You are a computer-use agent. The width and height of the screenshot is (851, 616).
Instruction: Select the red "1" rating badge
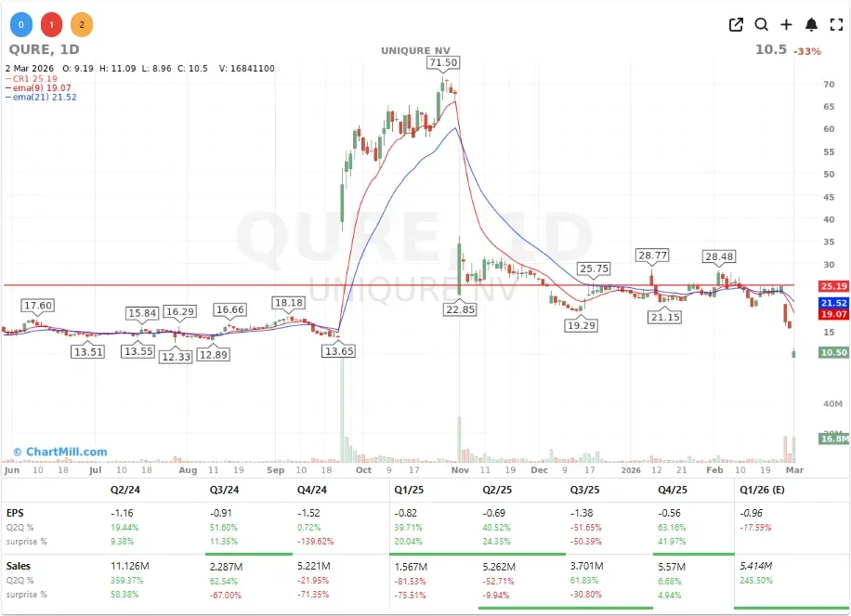(x=51, y=24)
